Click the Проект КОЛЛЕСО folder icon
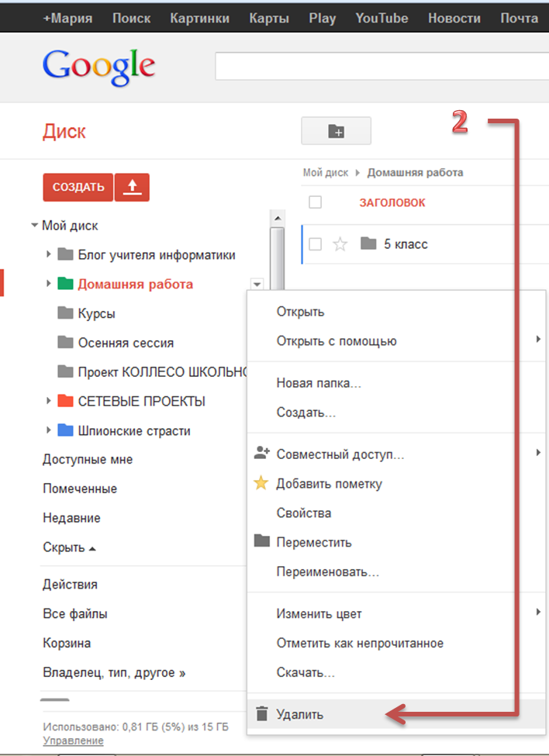The height and width of the screenshot is (756, 549). pos(65,371)
